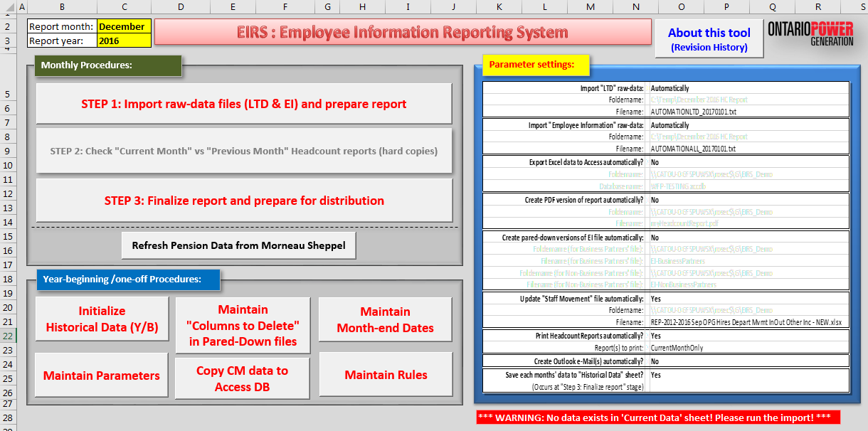Image resolution: width=868 pixels, height=431 pixels.
Task: Run STEP 3: Finalize report button
Action: click(x=244, y=201)
